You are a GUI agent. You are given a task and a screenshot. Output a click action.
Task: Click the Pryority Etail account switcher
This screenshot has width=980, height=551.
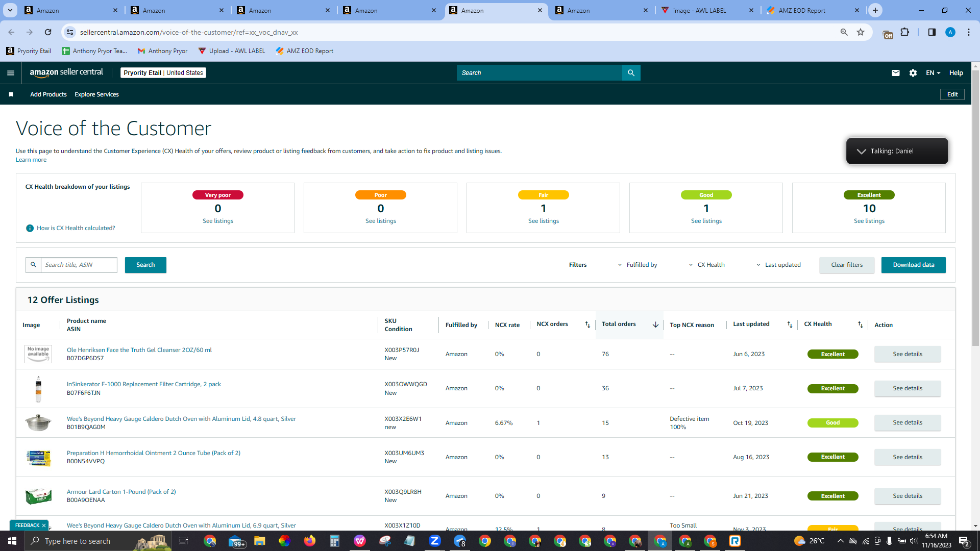[163, 73]
